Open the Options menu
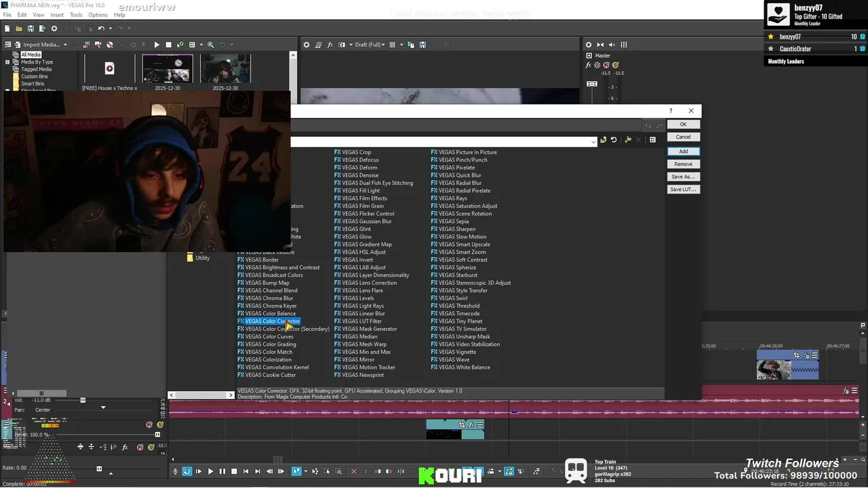 (x=98, y=15)
